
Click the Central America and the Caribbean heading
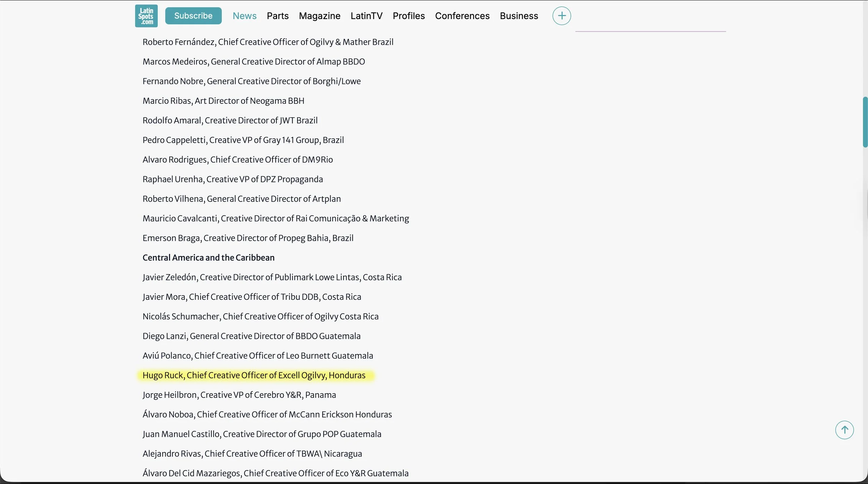(x=208, y=258)
